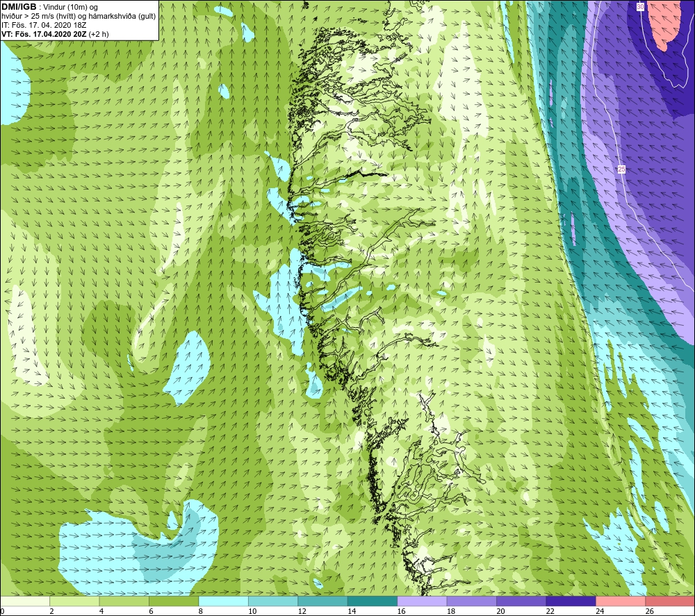Click the '10' tick label on the color scale
The height and width of the screenshot is (616, 695).
(252, 611)
